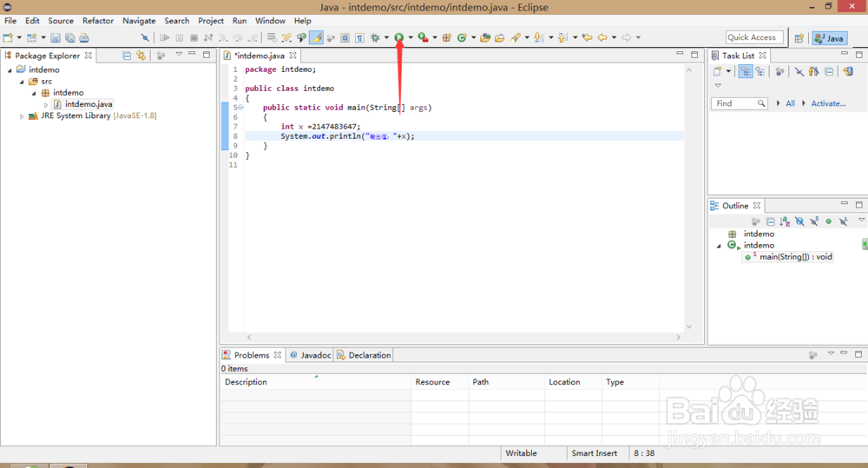Open the New wizard dropdown arrow
This screenshot has height=468, width=868.
pos(19,37)
